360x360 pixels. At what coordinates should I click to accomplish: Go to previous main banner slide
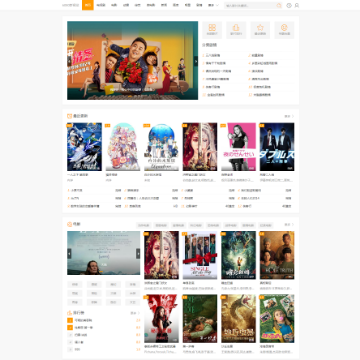[69, 61]
